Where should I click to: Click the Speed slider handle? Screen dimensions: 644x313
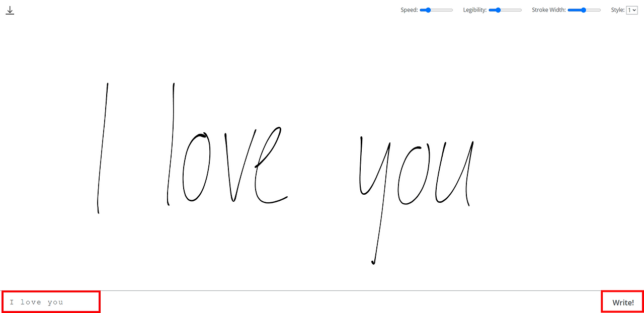tap(427, 10)
